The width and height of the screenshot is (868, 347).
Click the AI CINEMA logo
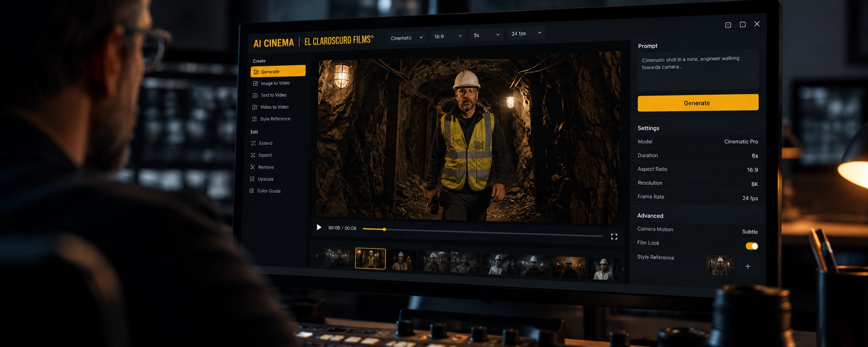274,43
